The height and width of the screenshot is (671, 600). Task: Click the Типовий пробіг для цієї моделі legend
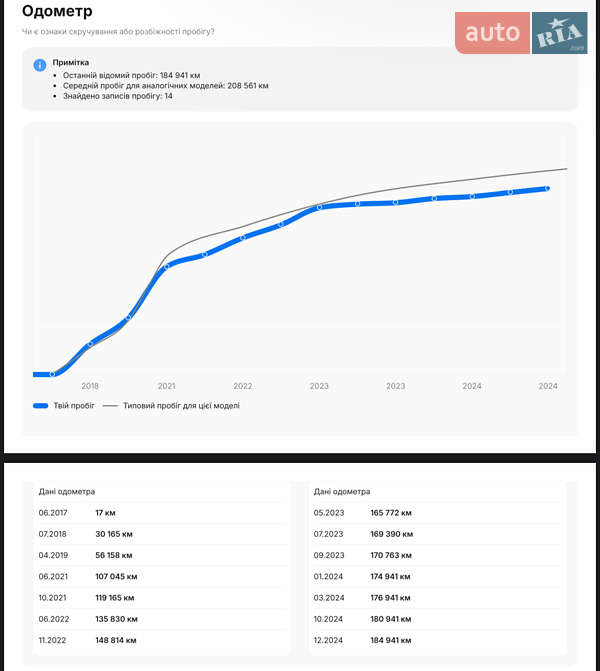pyautogui.click(x=180, y=406)
